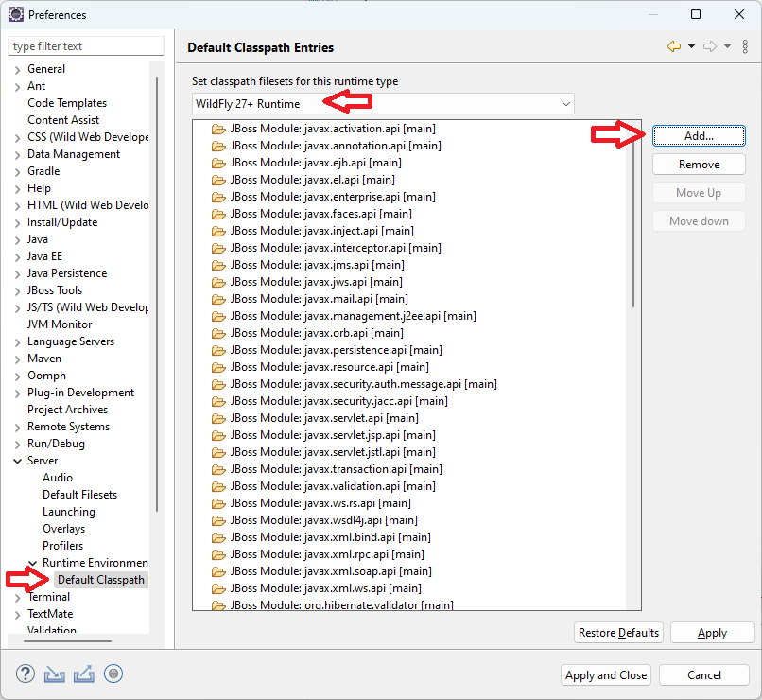762x700 pixels.
Task: Click the javax.wsdl4j.api folder icon
Action: [218, 520]
